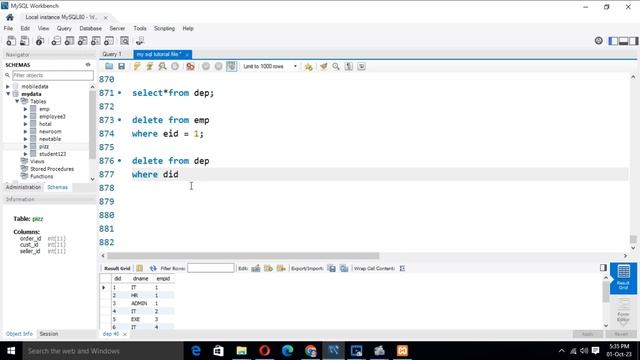
Task: Close the dep 40 result tab
Action: [x=124, y=334]
